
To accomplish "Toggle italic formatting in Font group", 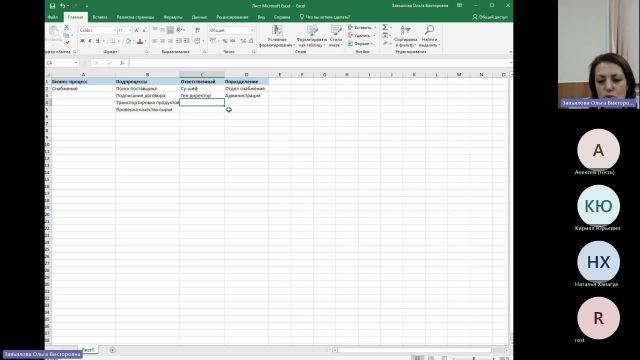I will pyautogui.click(x=90, y=41).
